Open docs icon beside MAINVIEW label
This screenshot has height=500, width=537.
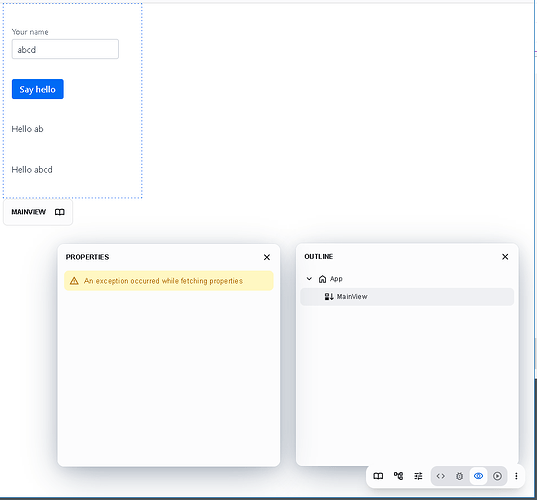point(60,212)
